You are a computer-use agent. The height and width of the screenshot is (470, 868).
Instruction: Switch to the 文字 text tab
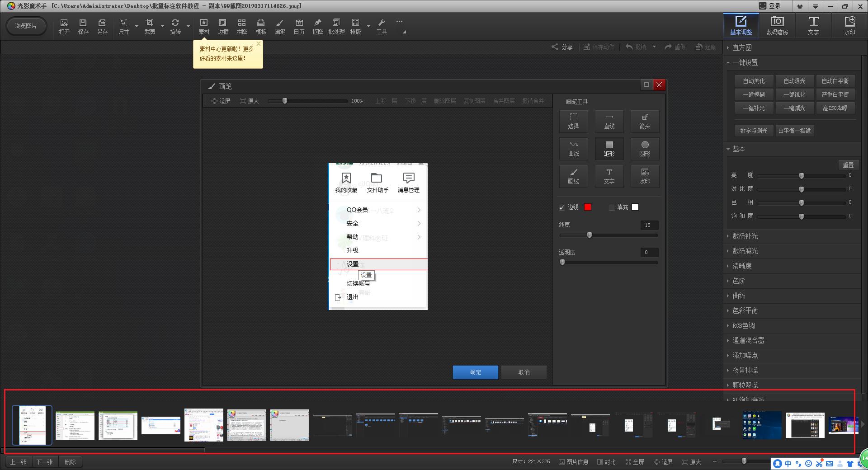813,25
